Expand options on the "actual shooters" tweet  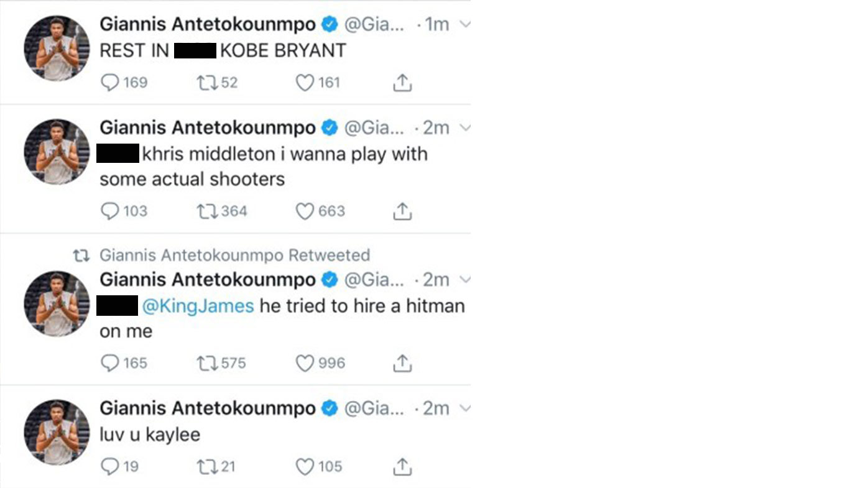tap(464, 127)
